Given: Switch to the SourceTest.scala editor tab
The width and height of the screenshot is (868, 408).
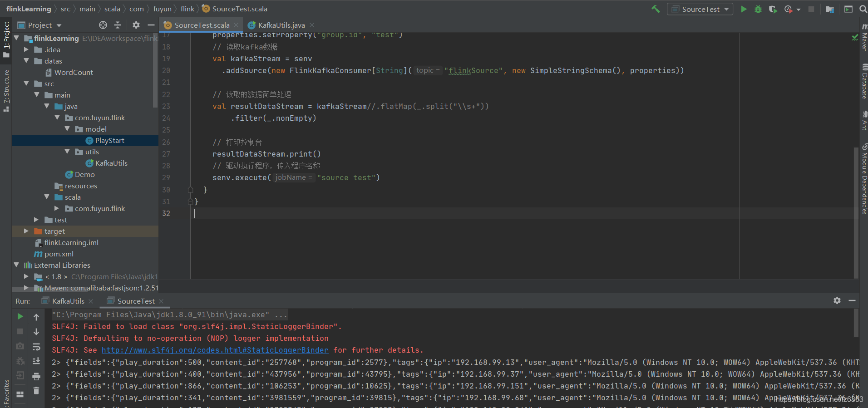Looking at the screenshot, I should click(202, 25).
